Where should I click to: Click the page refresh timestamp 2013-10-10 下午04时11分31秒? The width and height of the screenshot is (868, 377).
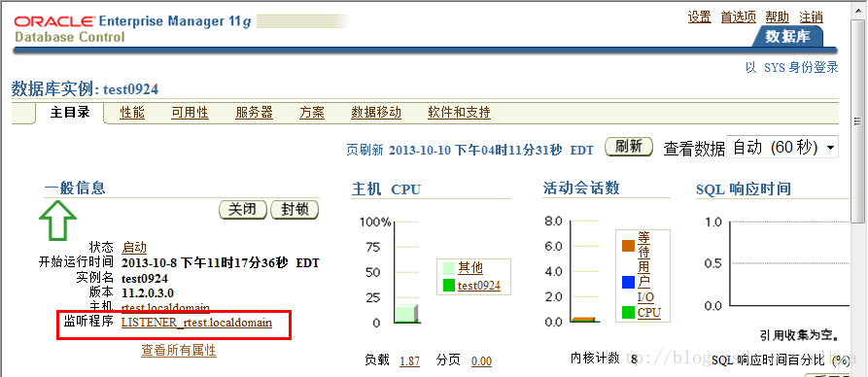tap(475, 150)
